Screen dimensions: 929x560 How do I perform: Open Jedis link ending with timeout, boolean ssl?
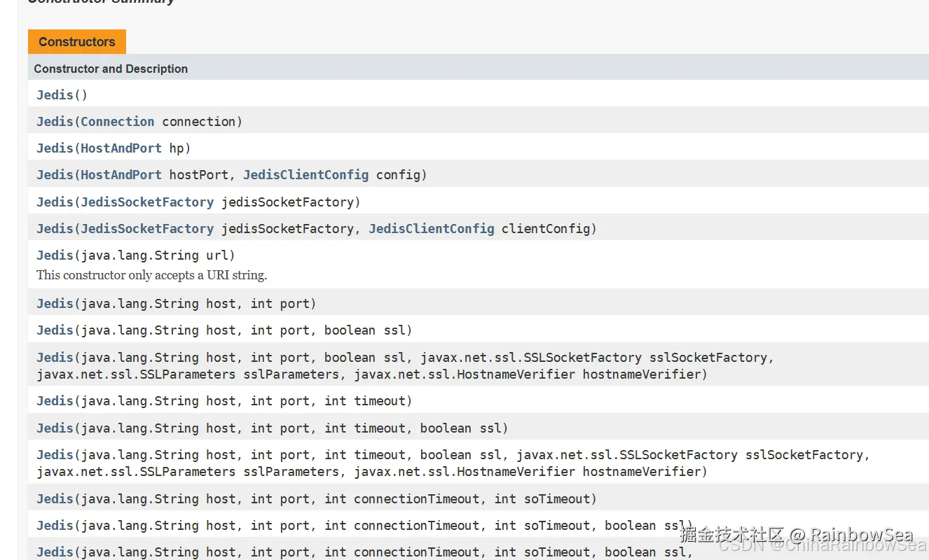point(55,428)
